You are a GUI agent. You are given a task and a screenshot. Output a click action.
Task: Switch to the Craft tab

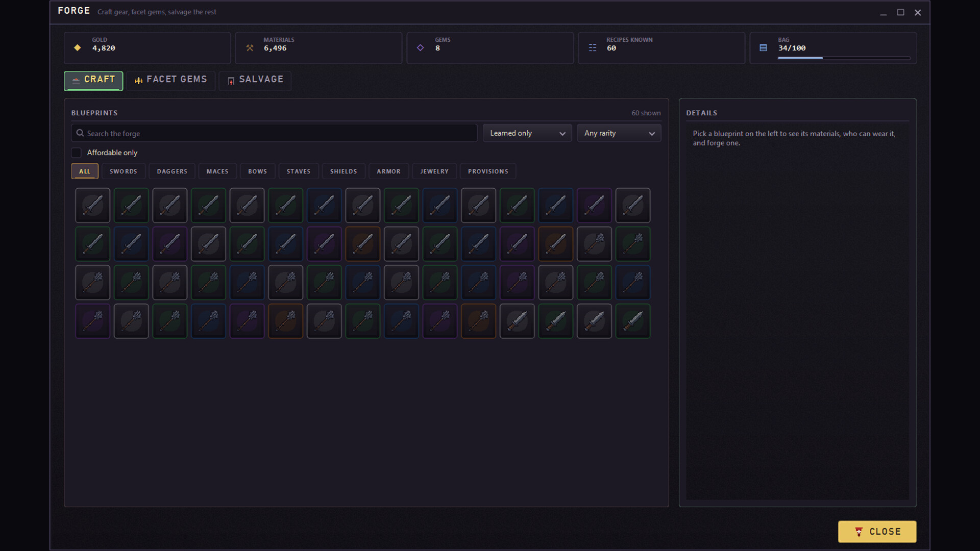click(x=93, y=81)
